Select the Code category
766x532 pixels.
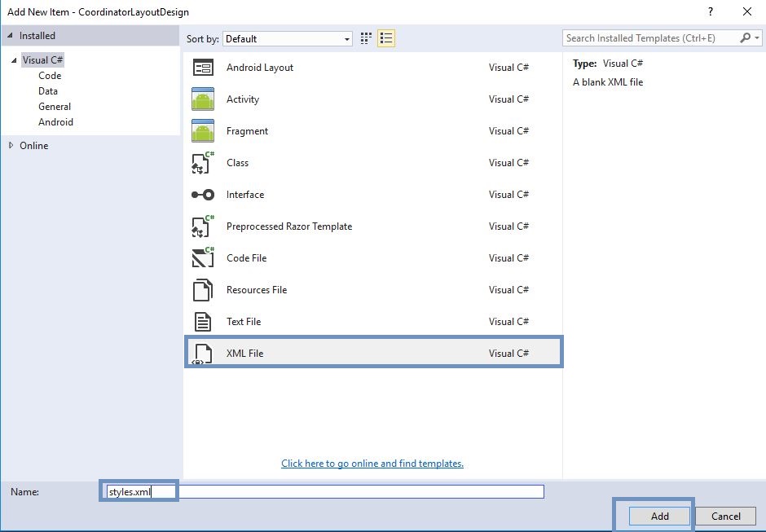(x=50, y=76)
